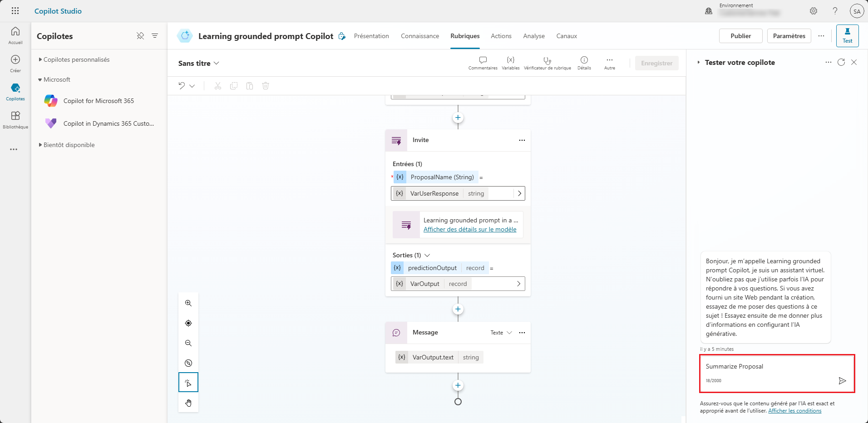Launch Vérificateur de rubrique
The width and height of the screenshot is (868, 423).
point(547,63)
